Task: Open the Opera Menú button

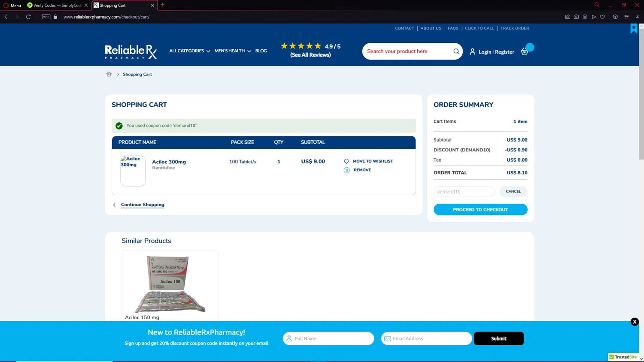Action: point(12,5)
